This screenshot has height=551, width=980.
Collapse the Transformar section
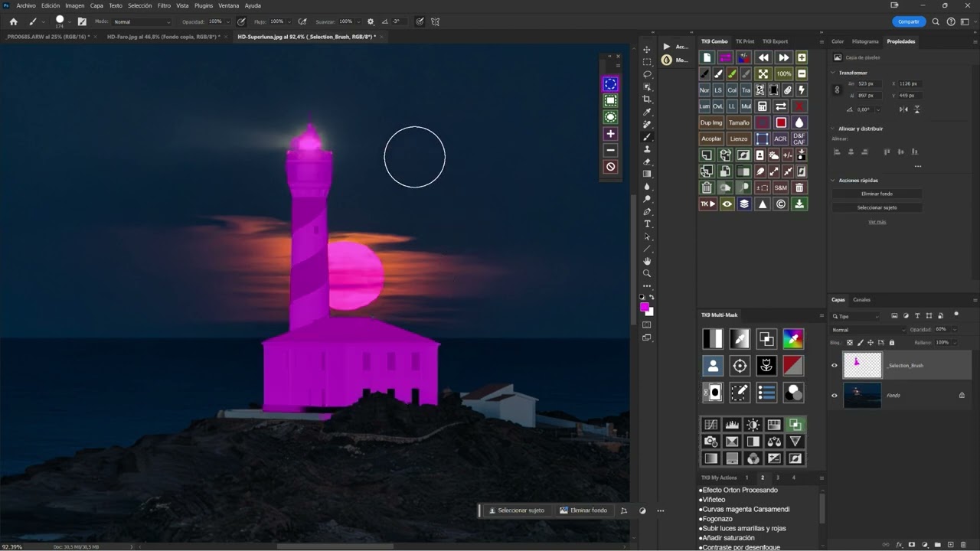click(833, 73)
